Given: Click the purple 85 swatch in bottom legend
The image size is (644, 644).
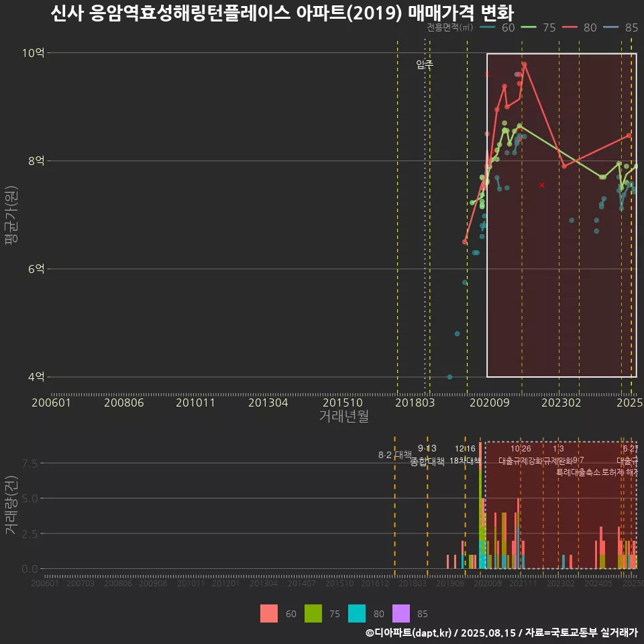Looking at the screenshot, I should [401, 614].
